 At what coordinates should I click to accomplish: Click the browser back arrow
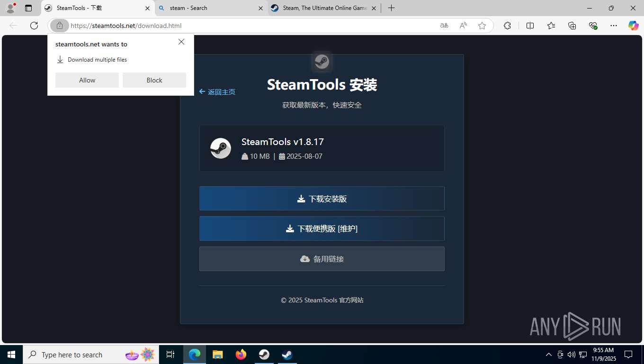[x=13, y=26]
